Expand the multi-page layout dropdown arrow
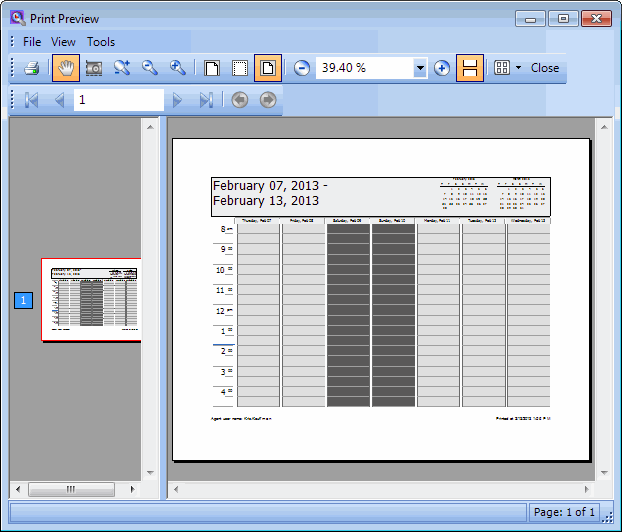Screen dimensions: 622x532 [x=518, y=68]
